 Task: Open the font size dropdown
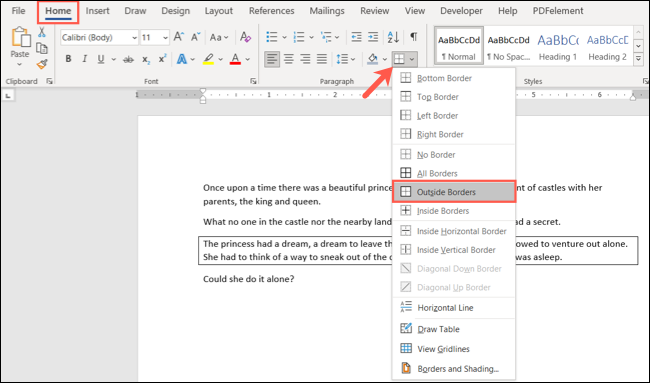(x=154, y=38)
